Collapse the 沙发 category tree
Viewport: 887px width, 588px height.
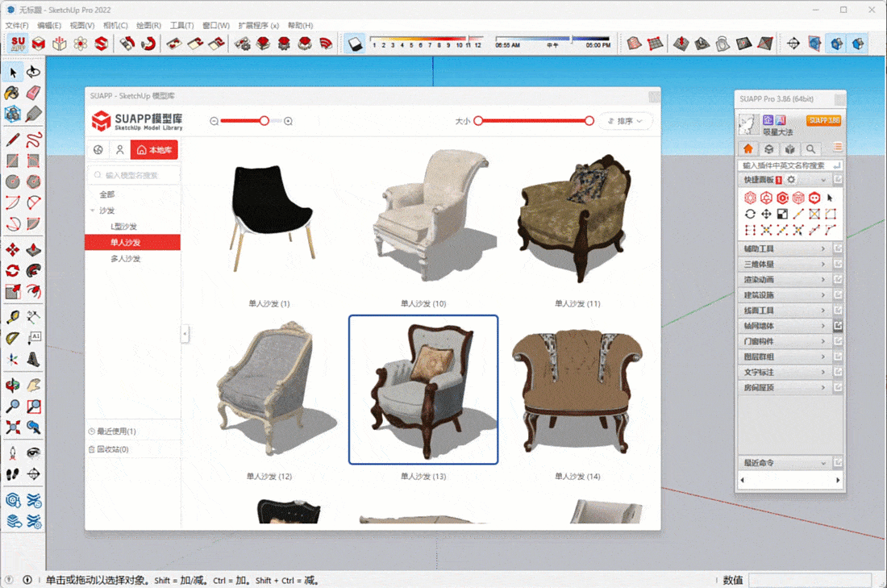coord(93,211)
